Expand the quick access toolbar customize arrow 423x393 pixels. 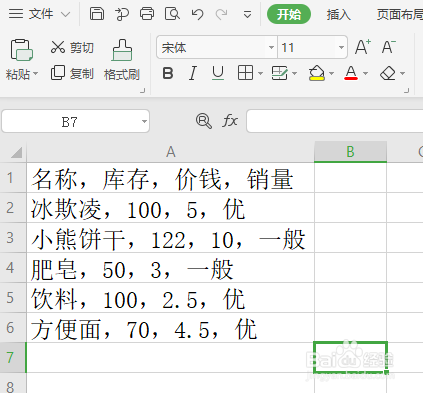tap(247, 15)
